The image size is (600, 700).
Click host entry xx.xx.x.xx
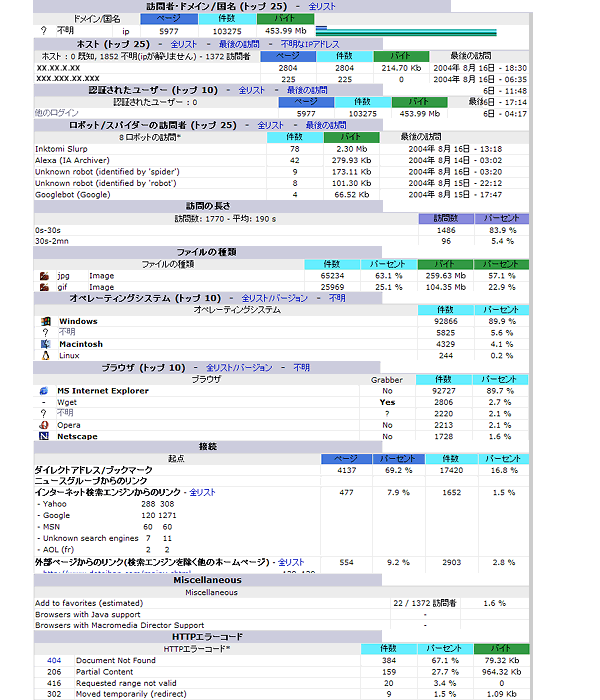coord(58,68)
